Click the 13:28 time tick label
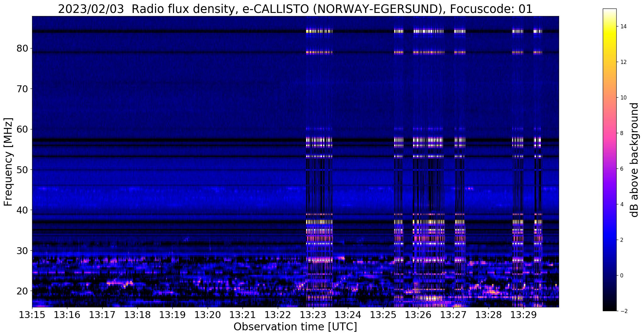The height and width of the screenshot is (336, 644). point(488,315)
